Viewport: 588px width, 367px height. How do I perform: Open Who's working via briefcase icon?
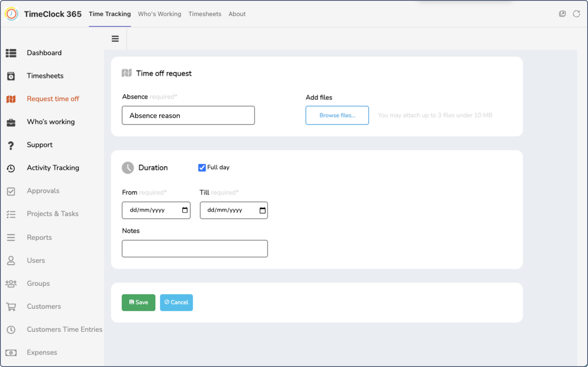point(11,122)
